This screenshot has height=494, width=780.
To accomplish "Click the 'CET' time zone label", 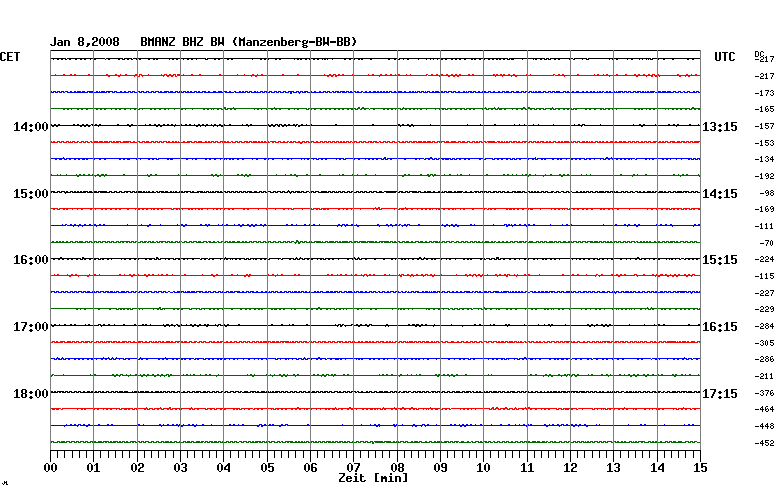I will tap(10, 57).
